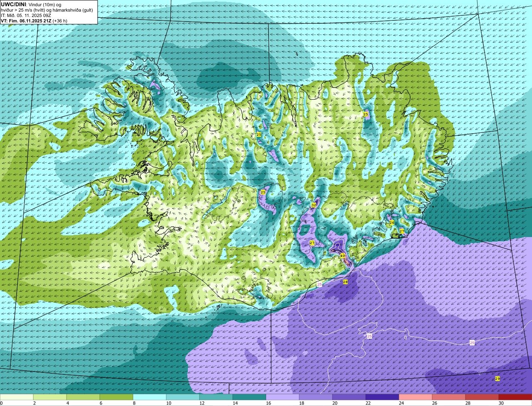532x406 pixels.
Task: Click the yellow 26 gust marker
Action: tap(392, 223)
